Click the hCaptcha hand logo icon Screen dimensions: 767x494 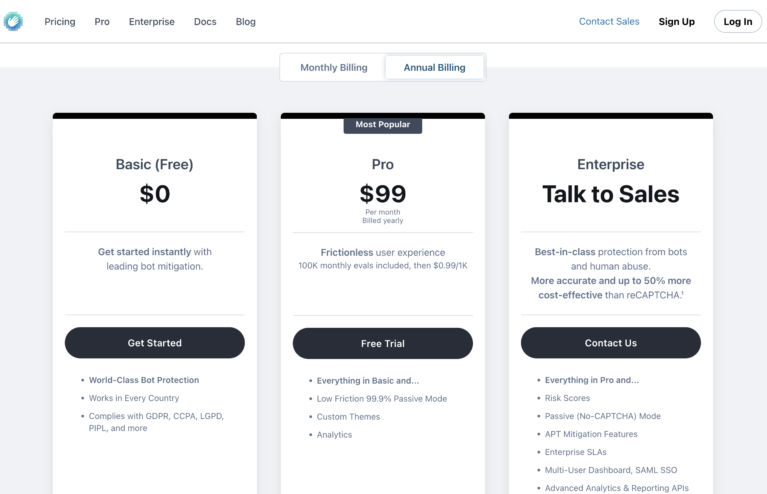click(x=13, y=22)
